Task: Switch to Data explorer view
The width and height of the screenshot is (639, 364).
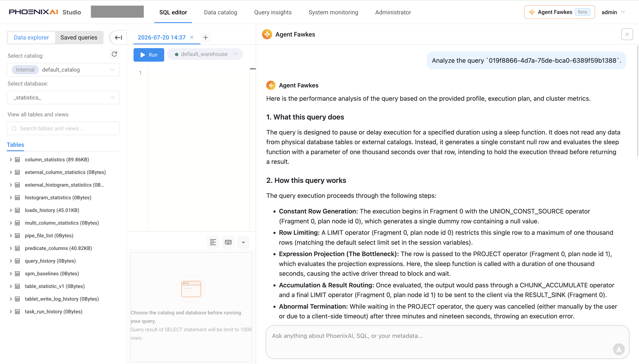Action: (31, 38)
